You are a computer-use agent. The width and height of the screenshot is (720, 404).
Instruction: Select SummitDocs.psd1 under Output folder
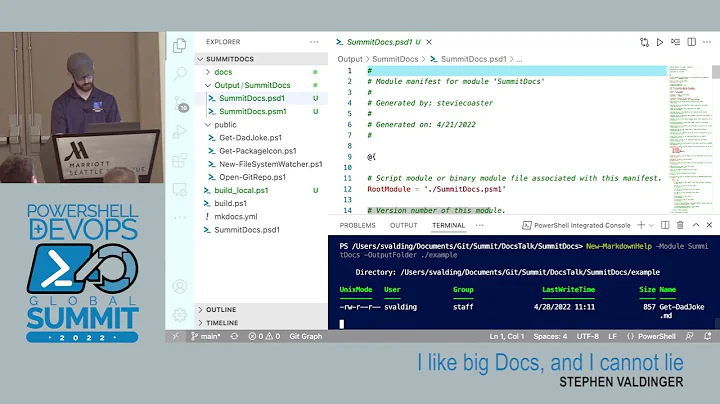[261, 98]
